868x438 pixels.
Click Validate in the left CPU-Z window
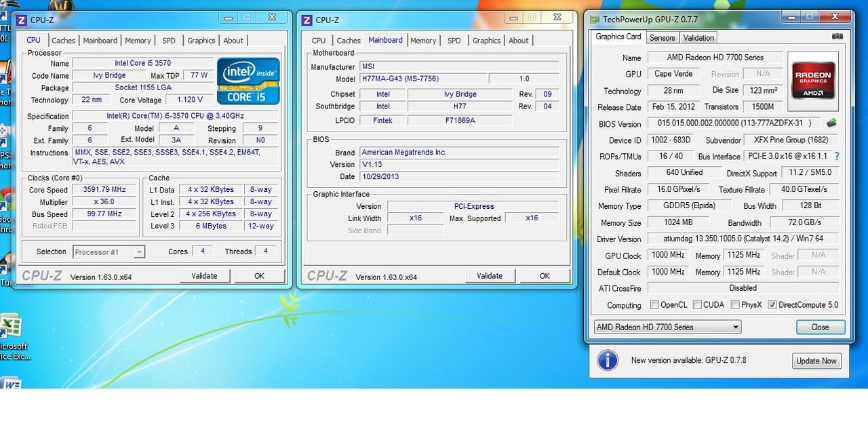pos(204,276)
